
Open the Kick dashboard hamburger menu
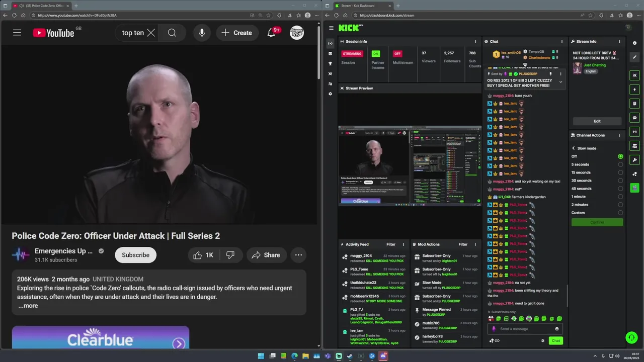331,28
